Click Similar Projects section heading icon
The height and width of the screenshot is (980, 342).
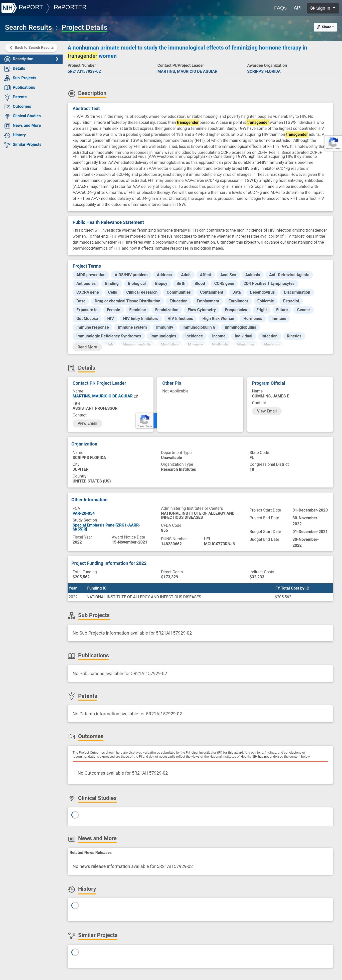click(72, 935)
